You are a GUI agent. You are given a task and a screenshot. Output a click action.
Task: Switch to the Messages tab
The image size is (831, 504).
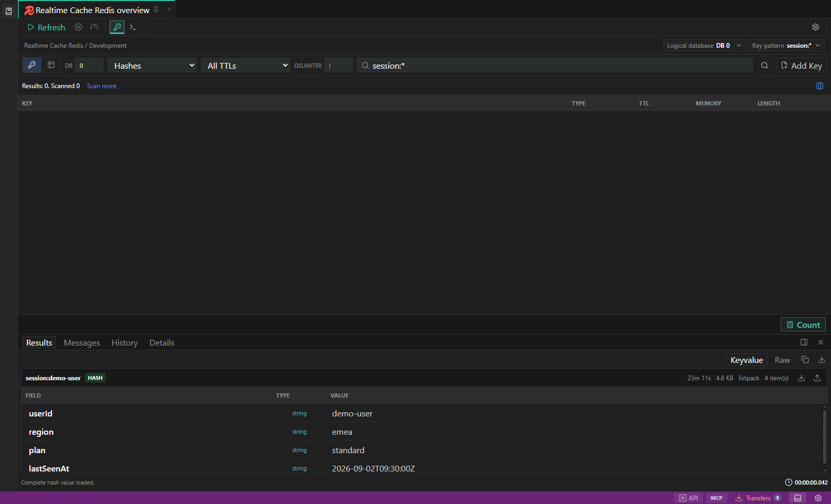pyautogui.click(x=82, y=343)
